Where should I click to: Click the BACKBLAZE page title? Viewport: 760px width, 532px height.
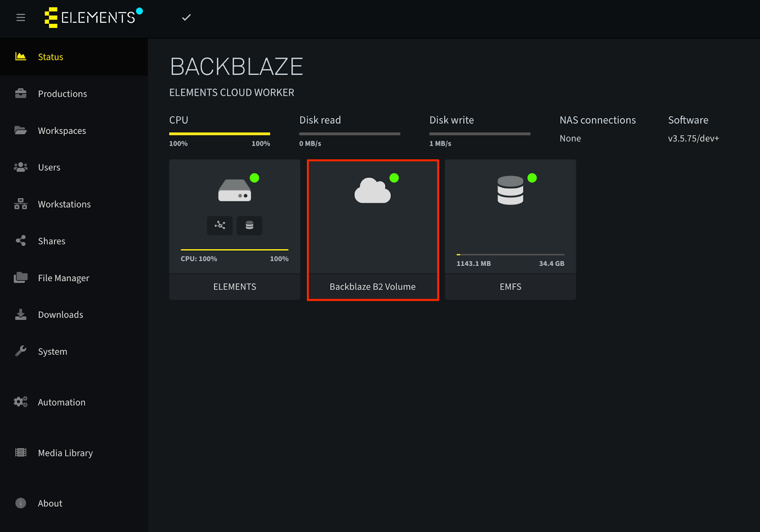237,66
